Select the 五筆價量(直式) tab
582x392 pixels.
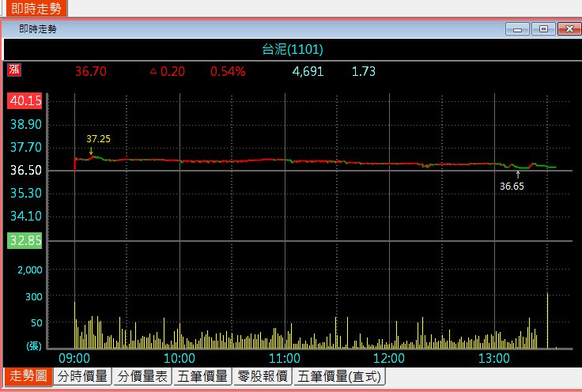click(x=339, y=377)
